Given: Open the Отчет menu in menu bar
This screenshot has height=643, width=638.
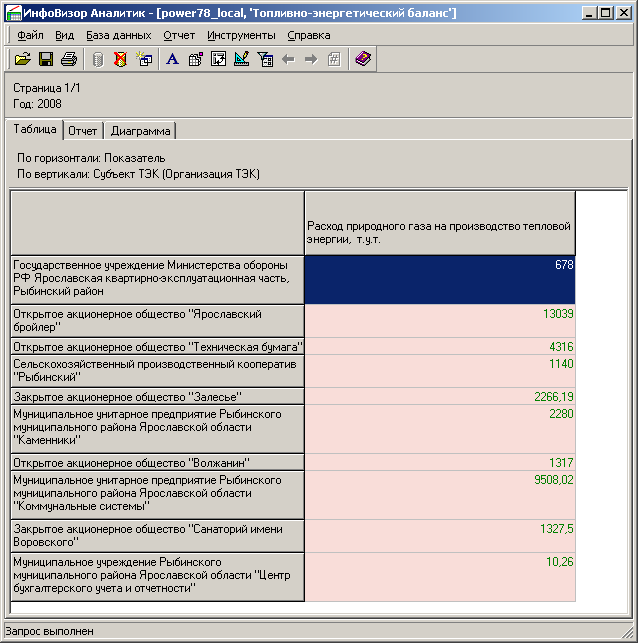Looking at the screenshot, I should [179, 36].
